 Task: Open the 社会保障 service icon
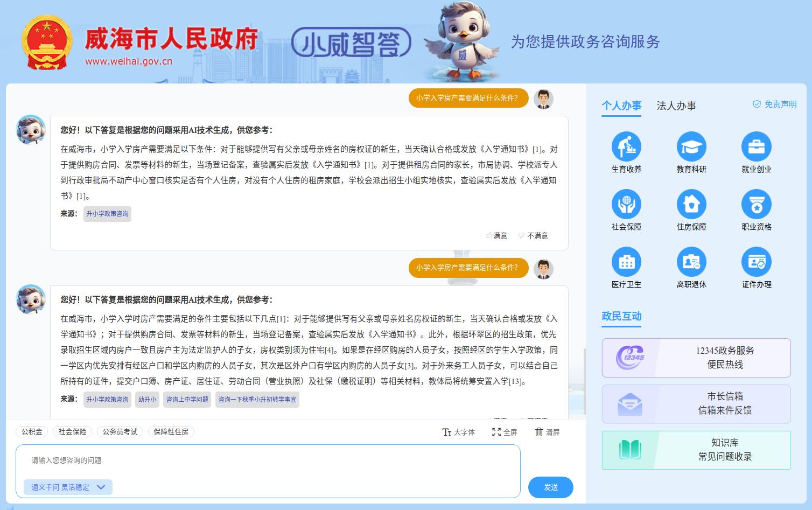point(626,205)
